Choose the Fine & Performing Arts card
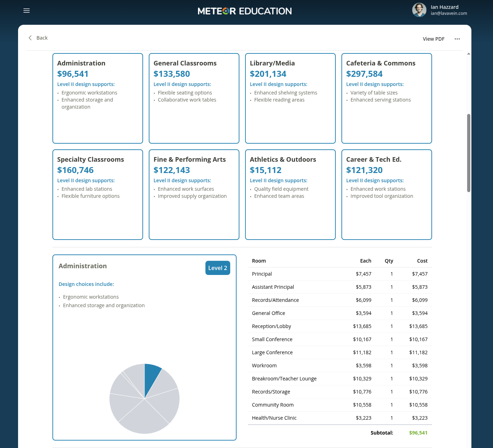 pyautogui.click(x=194, y=195)
